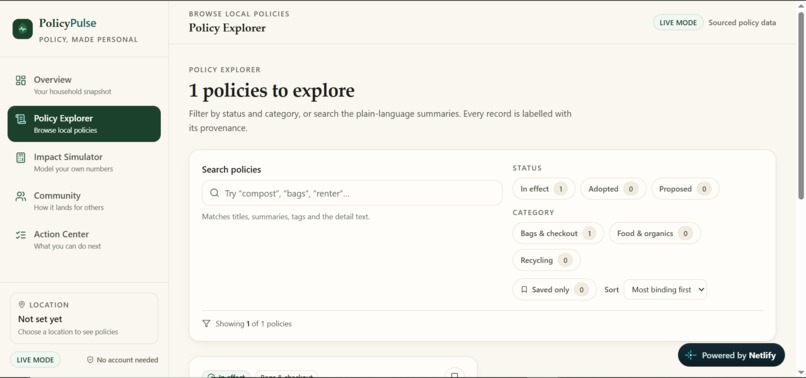Screen dimensions: 806x378
Task: Focus the Search policies input field
Action: pos(352,193)
